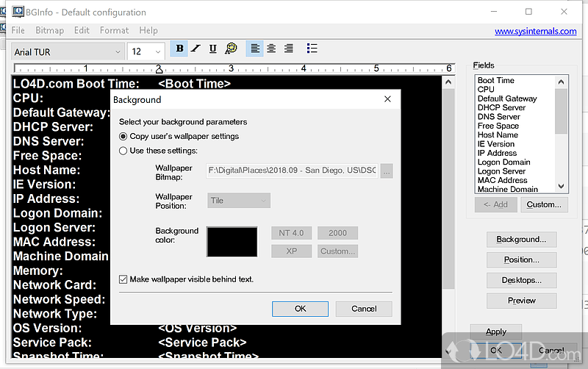Select Machine Domain in Fields list
588x369 pixels.
tap(508, 190)
